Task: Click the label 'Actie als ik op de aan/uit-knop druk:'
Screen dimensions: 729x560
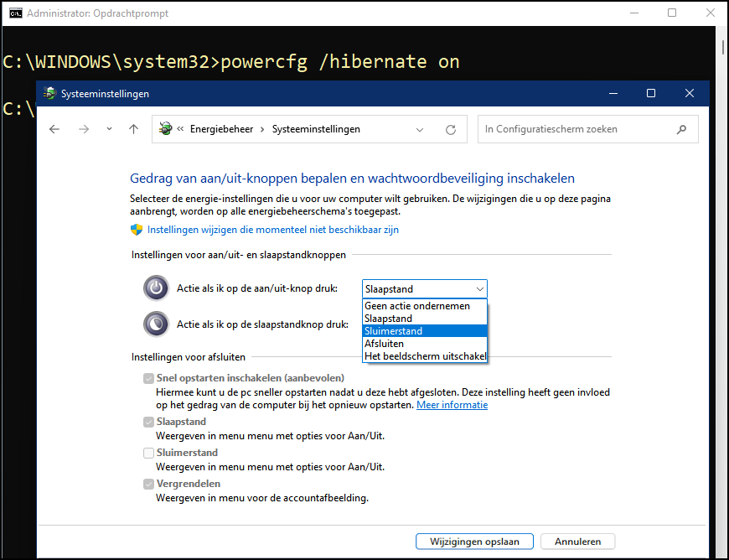Action: (x=257, y=288)
